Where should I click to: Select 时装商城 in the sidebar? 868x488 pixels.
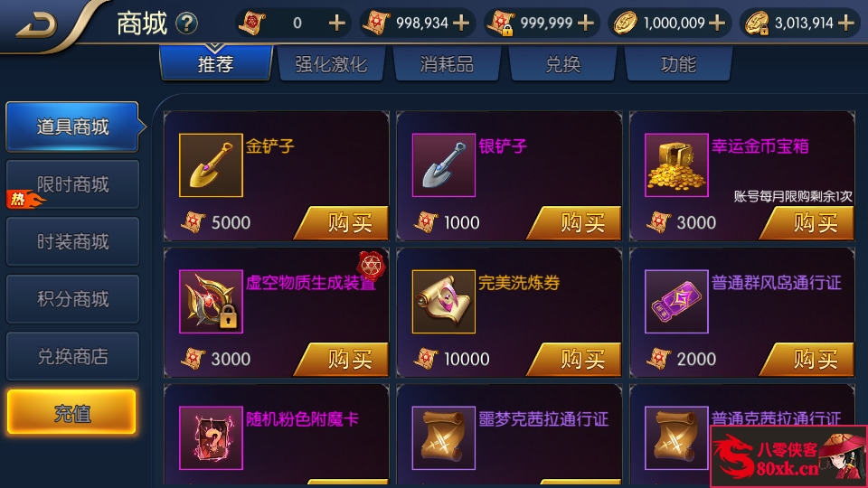(72, 242)
